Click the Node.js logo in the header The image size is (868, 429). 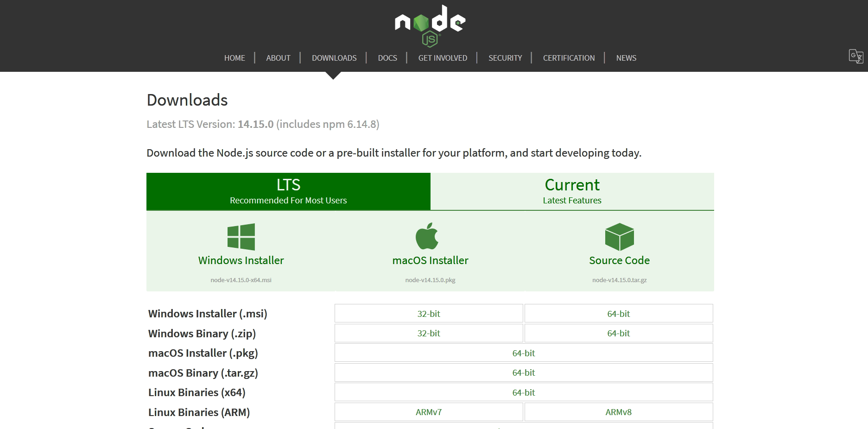pyautogui.click(x=430, y=26)
